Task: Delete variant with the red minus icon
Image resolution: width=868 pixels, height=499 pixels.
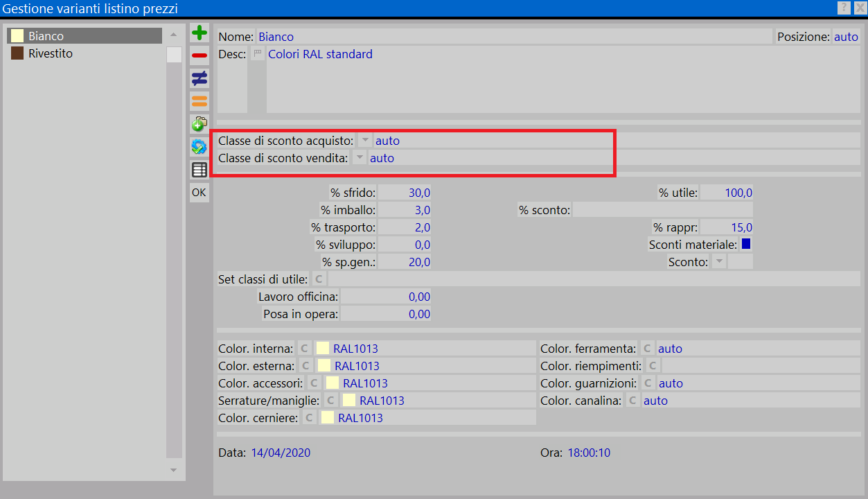Action: [x=199, y=55]
